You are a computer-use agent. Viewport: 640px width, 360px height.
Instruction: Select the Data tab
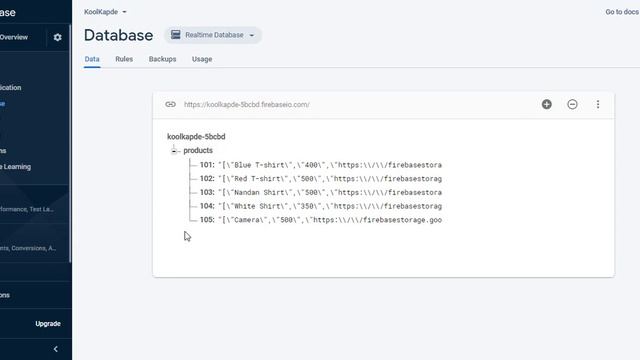(x=92, y=59)
